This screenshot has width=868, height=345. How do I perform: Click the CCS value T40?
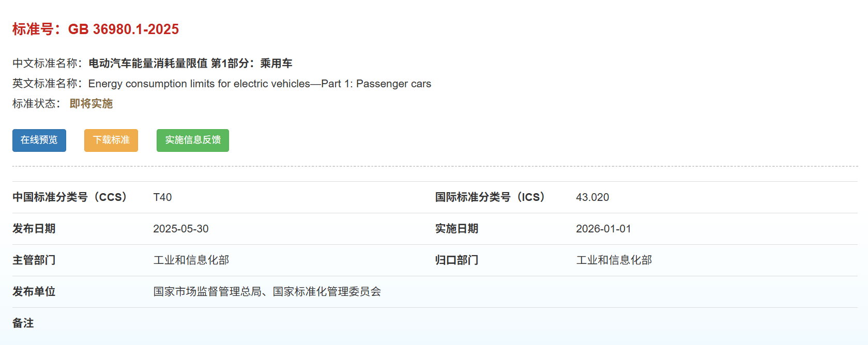pyautogui.click(x=162, y=197)
